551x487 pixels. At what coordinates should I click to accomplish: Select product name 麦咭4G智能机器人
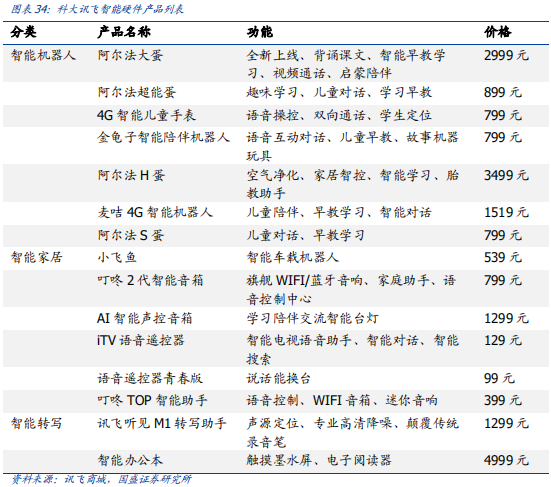click(x=155, y=212)
